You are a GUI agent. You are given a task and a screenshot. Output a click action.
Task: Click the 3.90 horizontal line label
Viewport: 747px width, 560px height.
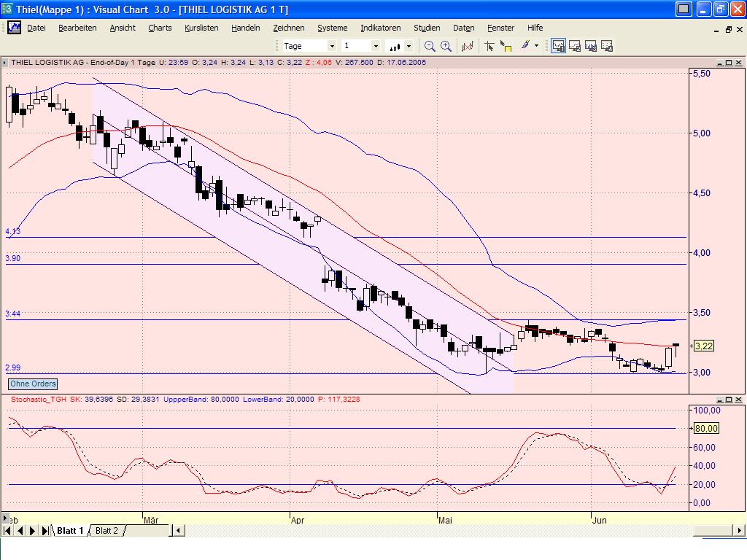tap(13, 258)
